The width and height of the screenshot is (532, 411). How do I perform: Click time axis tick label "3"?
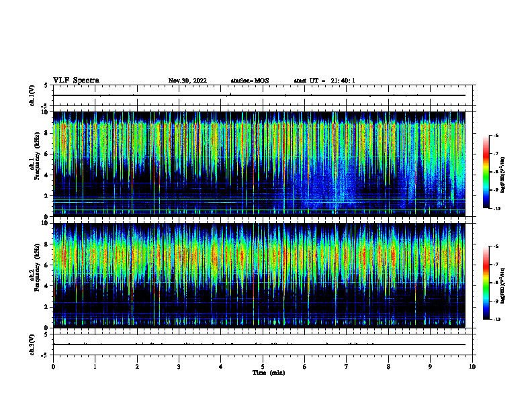[x=179, y=367]
